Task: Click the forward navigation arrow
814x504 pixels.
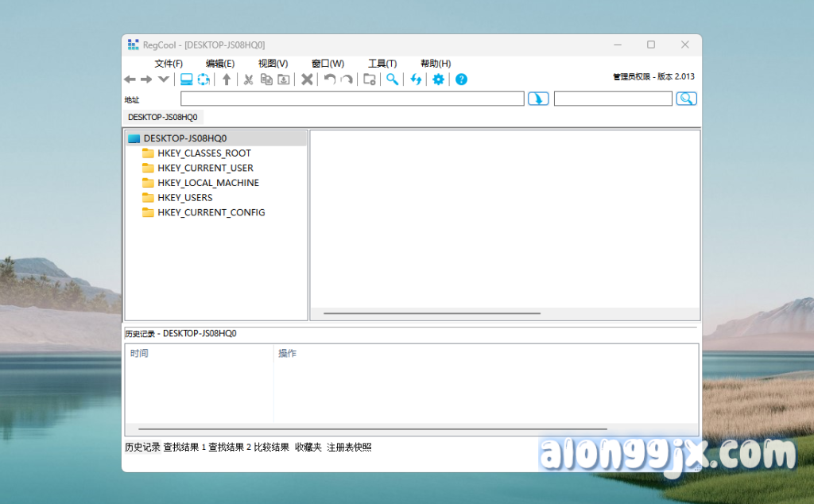Action: click(146, 79)
